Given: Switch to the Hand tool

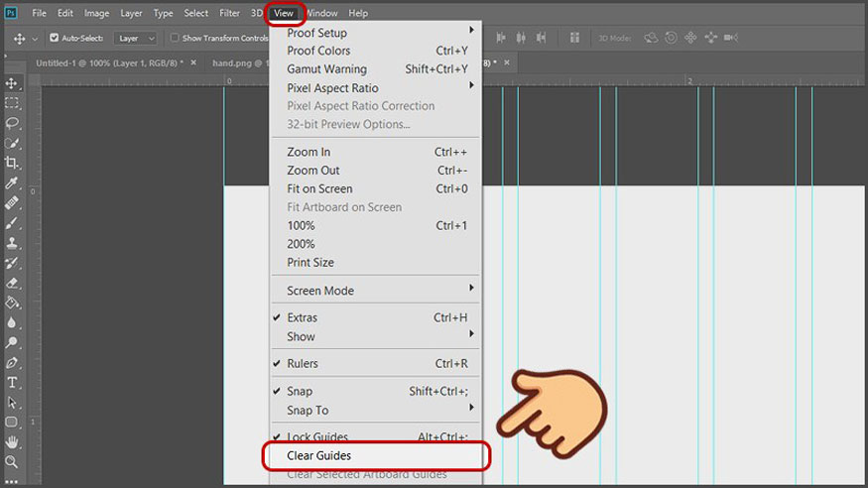Looking at the screenshot, I should 12,441.
